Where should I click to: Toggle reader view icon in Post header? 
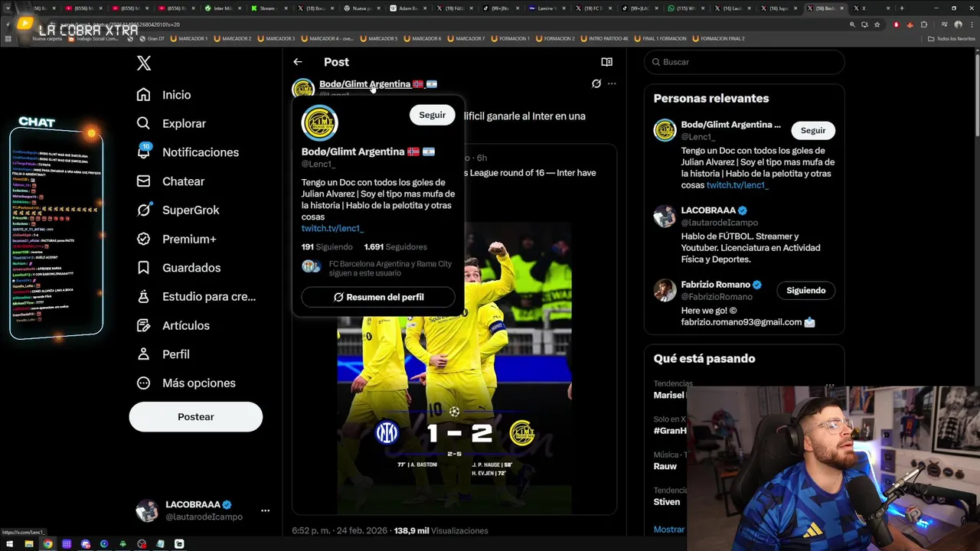(606, 62)
